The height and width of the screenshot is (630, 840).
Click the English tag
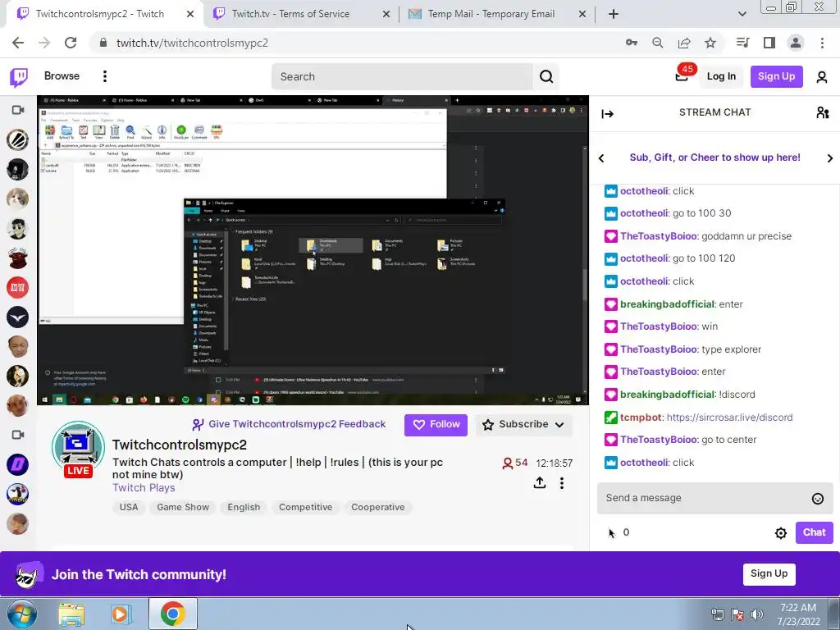(x=244, y=507)
